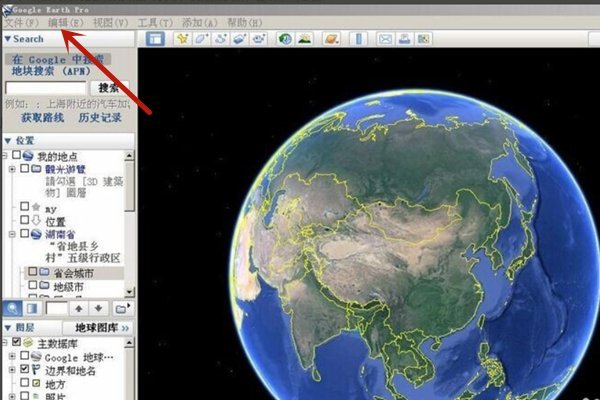Check the 观光游览 folder checkbox
Image resolution: width=600 pixels, height=400 pixels.
pos(25,168)
